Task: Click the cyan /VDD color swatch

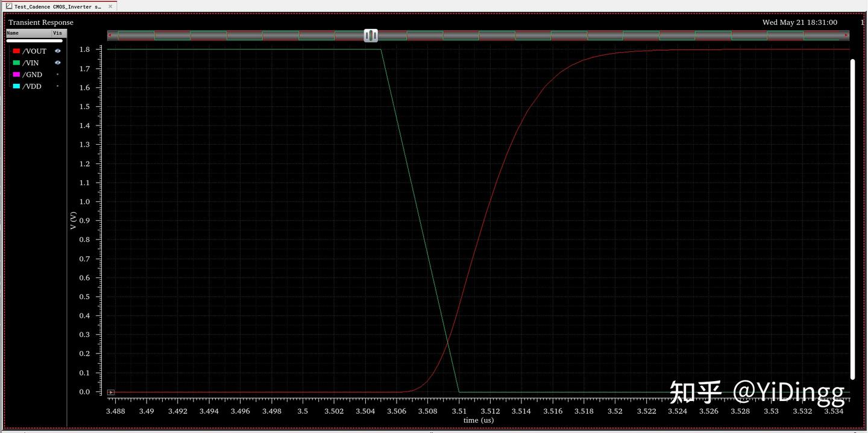Action: click(16, 86)
